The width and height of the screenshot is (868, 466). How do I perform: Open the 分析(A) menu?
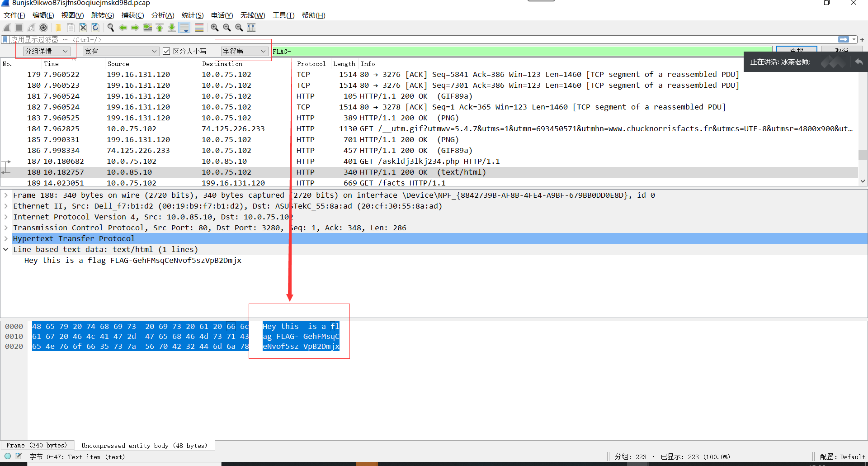163,15
